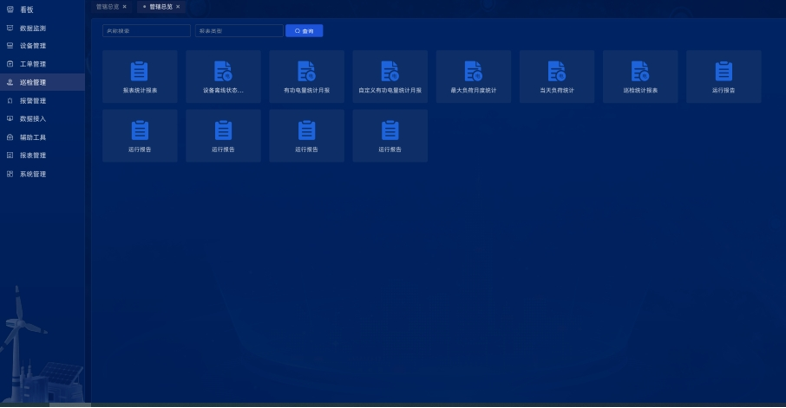
Task: Close the first inactive 管辖总览 tab
Action: pyautogui.click(x=124, y=7)
